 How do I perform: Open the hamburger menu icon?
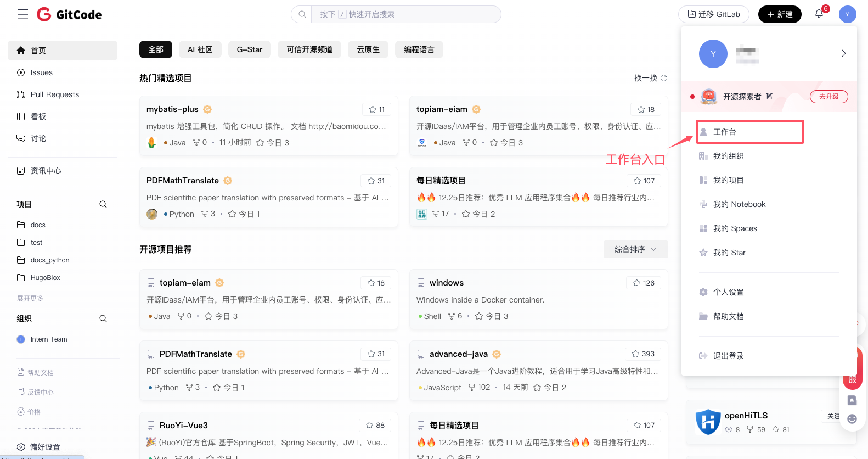point(22,14)
